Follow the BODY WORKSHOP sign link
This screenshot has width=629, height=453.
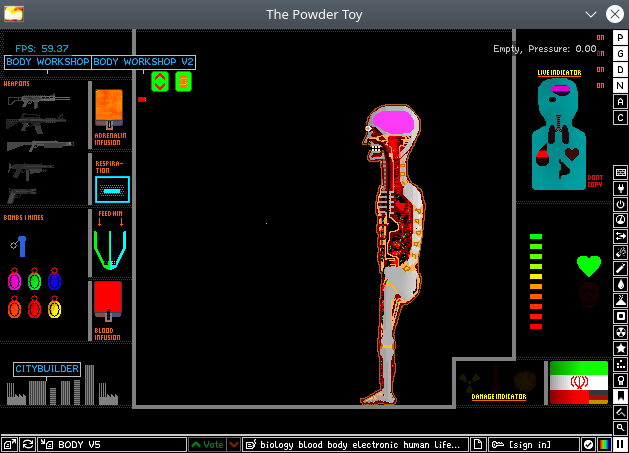[x=48, y=62]
